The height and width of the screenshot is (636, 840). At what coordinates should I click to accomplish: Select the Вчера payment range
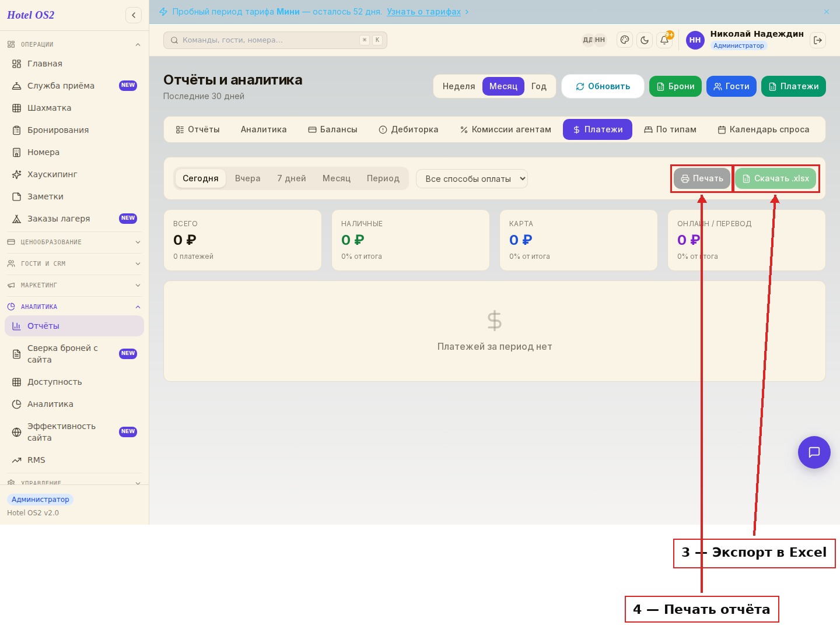(x=248, y=178)
